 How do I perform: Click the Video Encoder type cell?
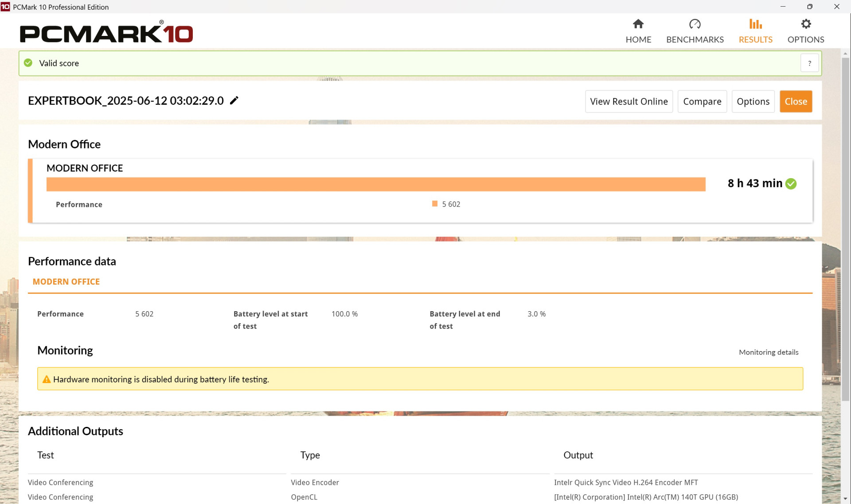(315, 483)
